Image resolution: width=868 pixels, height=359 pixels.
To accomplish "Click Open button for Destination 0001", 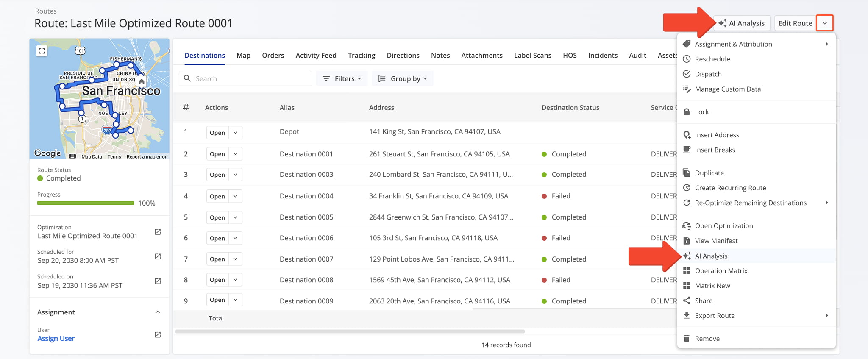I will pyautogui.click(x=217, y=154).
